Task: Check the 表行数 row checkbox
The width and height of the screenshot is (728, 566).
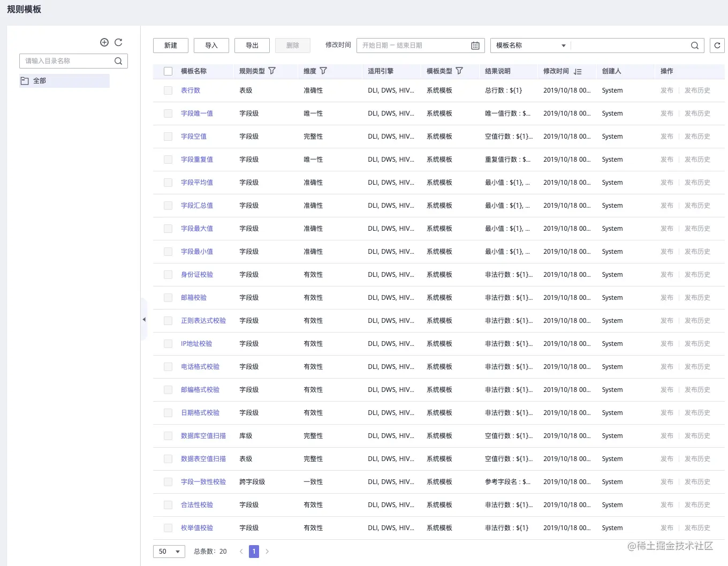Action: point(168,90)
